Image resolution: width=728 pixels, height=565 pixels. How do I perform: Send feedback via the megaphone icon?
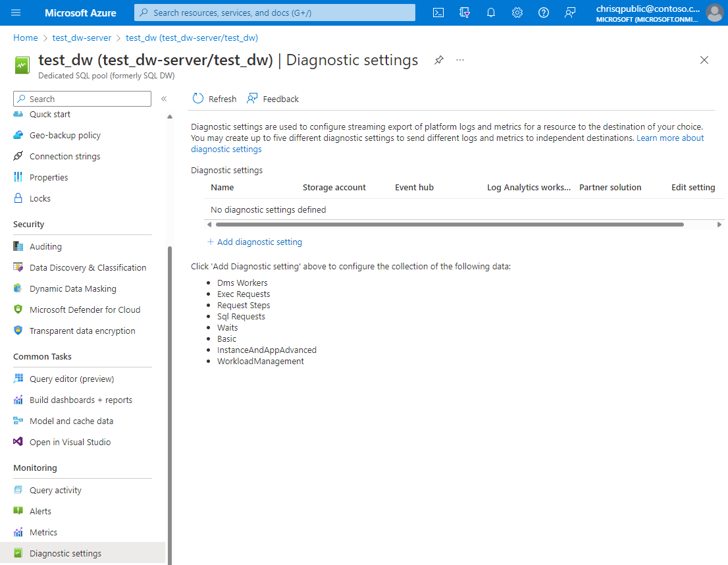coord(570,13)
